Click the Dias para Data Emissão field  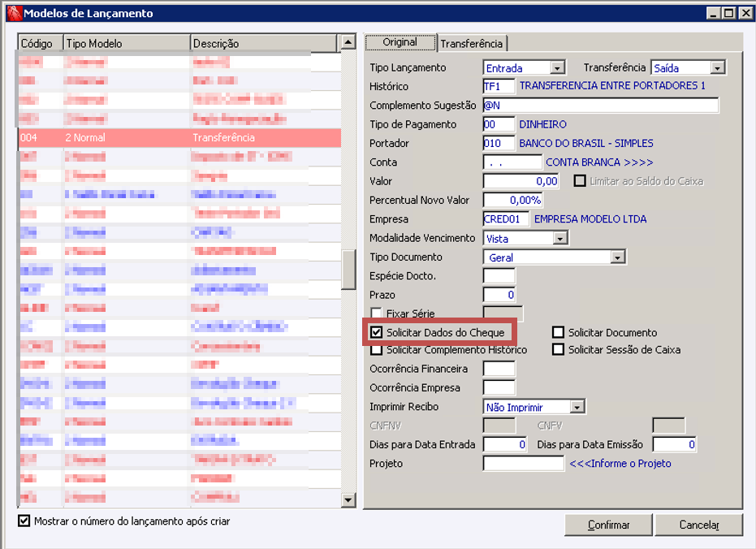675,444
